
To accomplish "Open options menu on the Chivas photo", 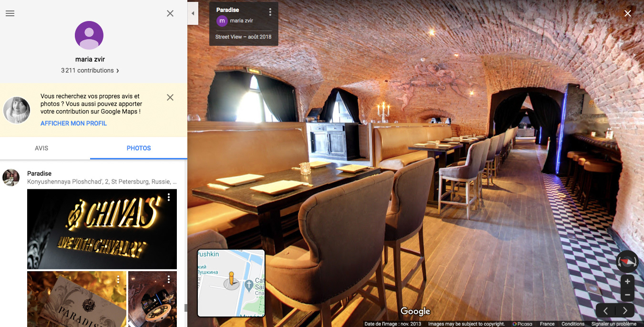I will (x=169, y=197).
